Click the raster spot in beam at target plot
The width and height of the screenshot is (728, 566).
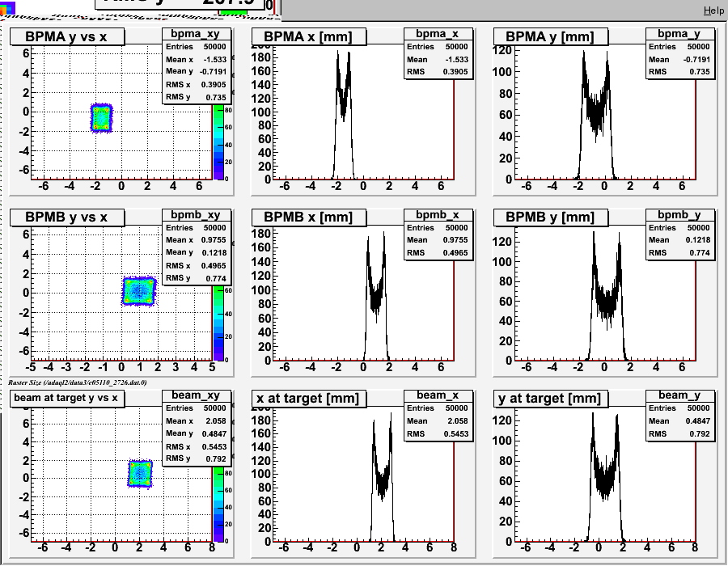click(140, 473)
